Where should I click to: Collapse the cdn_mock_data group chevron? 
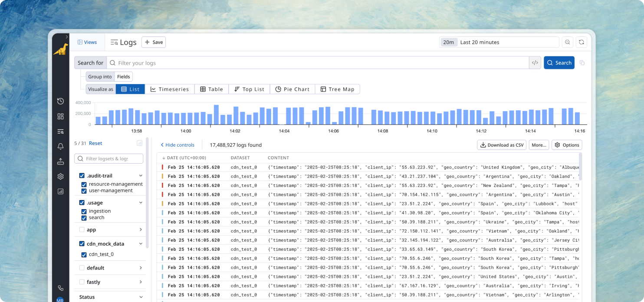tap(141, 244)
